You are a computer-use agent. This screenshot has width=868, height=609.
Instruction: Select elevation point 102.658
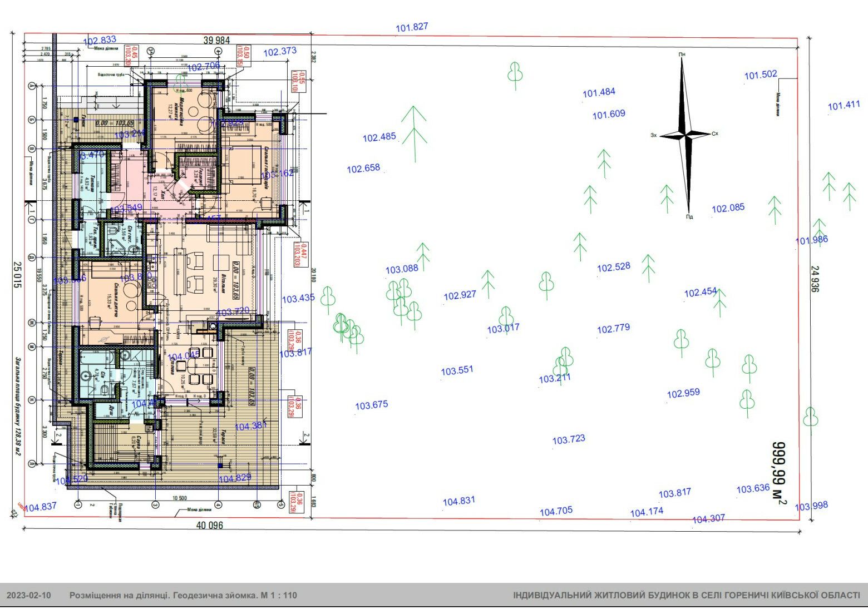coord(363,168)
